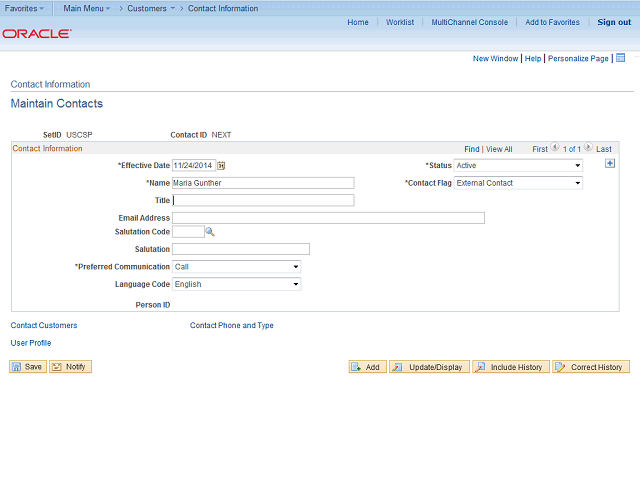Click the Include History button
This screenshot has height=480, width=640.
pos(511,367)
